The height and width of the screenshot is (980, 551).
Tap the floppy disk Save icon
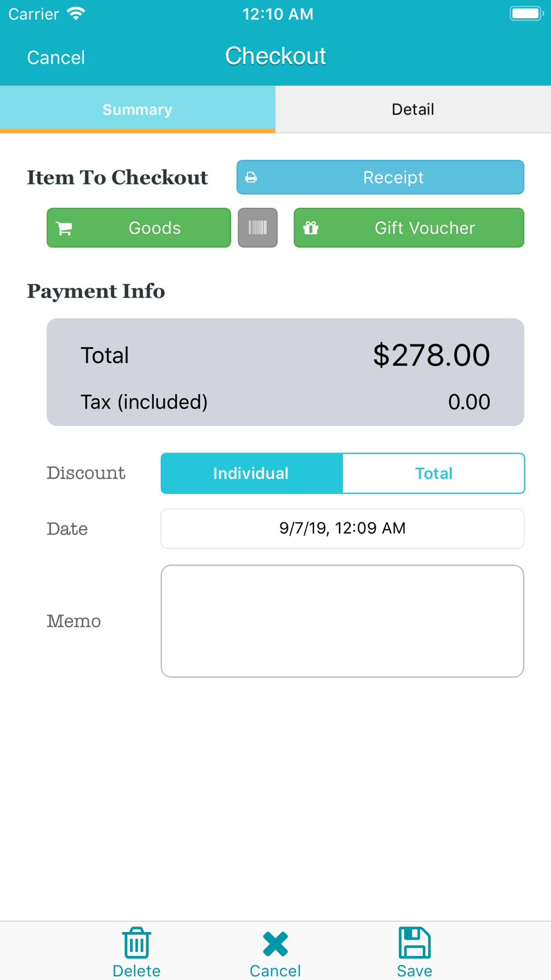pos(414,943)
